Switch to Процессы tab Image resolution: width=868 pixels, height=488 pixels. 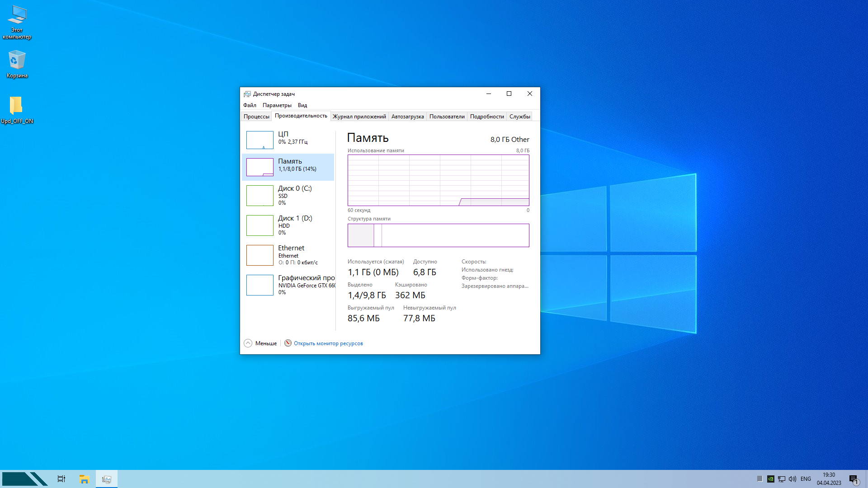point(256,117)
